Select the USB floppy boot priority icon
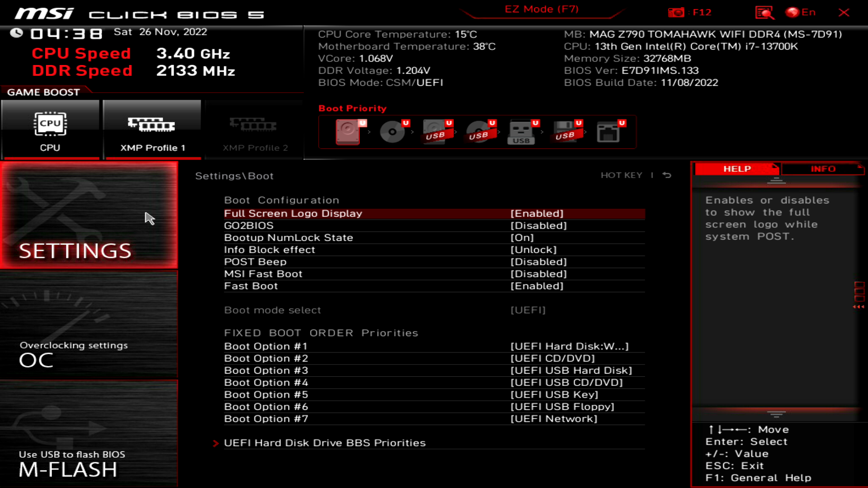868x488 pixels. pos(567,131)
